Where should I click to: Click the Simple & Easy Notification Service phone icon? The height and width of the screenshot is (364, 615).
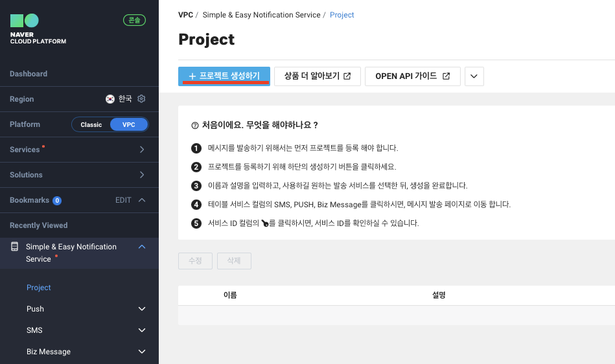[x=14, y=247]
